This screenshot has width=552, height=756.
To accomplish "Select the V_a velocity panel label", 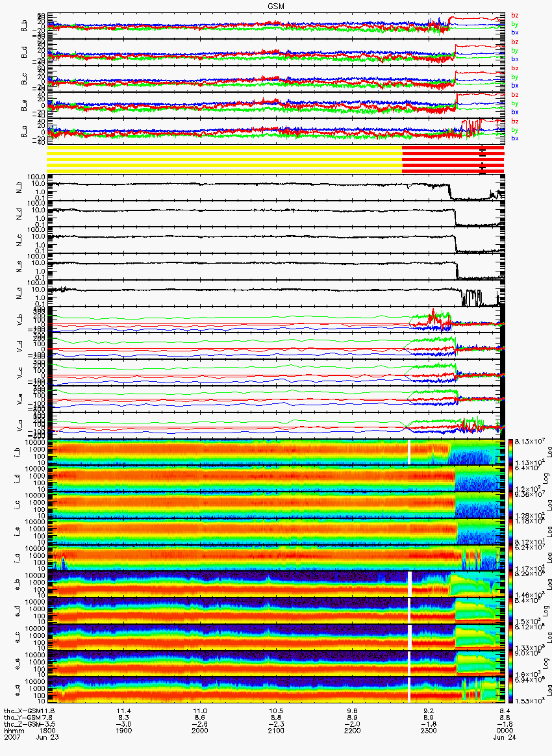I will [x=19, y=425].
